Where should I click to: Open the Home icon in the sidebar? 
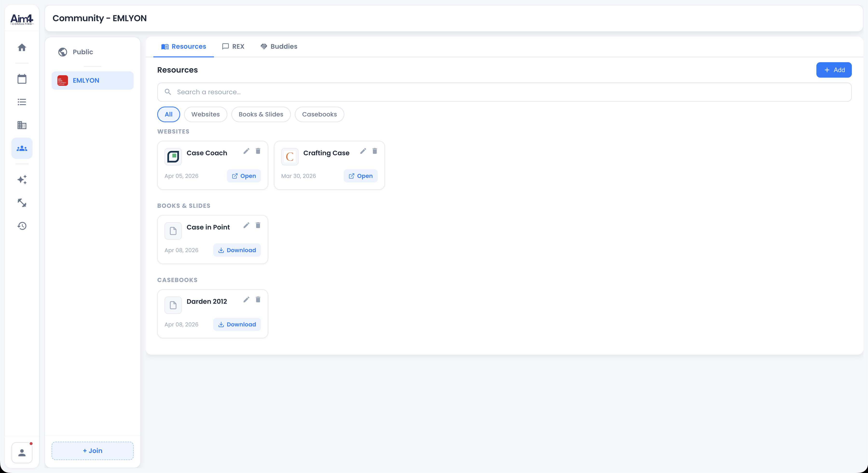[22, 47]
